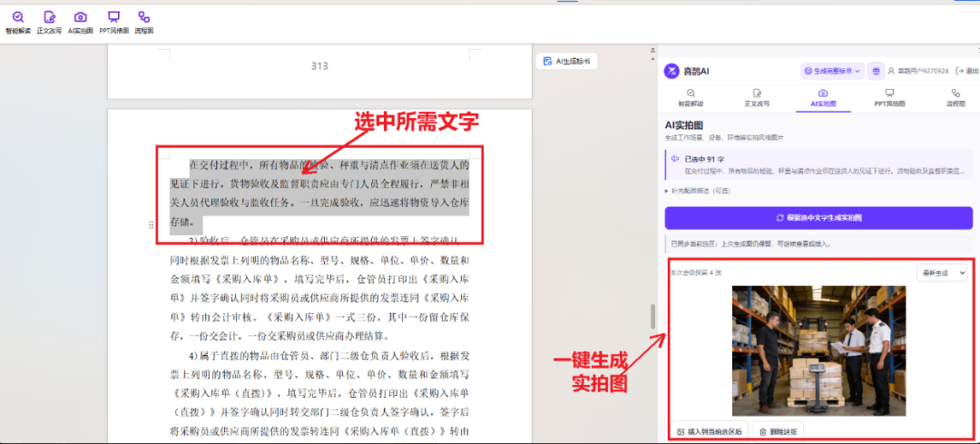Open the 生成完整标书 dropdown
Image resolution: width=980 pixels, height=444 pixels.
point(832,72)
